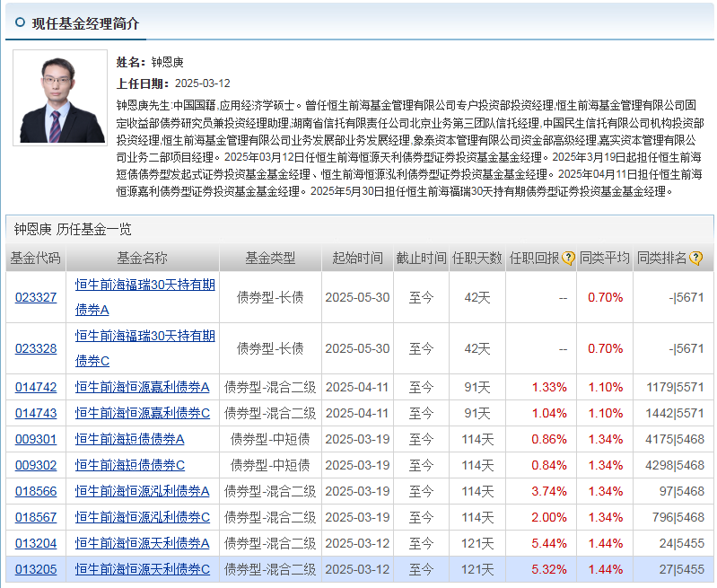Open fund code 018567 link
This screenshot has height=588, width=717.
point(36,518)
